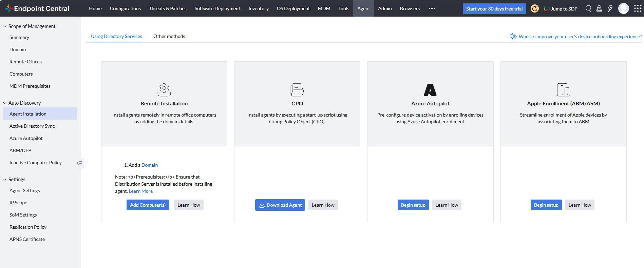Select the Agent menu

point(363,8)
